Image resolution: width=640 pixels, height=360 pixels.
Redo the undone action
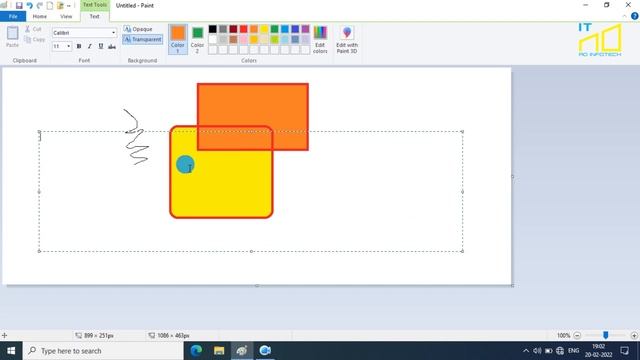coord(40,6)
